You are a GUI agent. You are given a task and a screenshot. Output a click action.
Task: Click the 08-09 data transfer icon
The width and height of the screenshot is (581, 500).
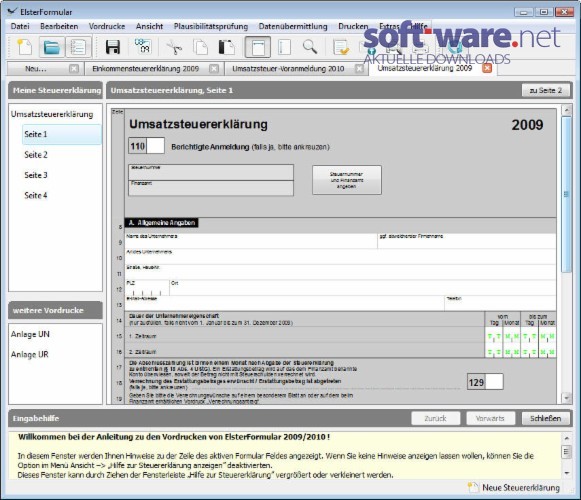[x=143, y=46]
